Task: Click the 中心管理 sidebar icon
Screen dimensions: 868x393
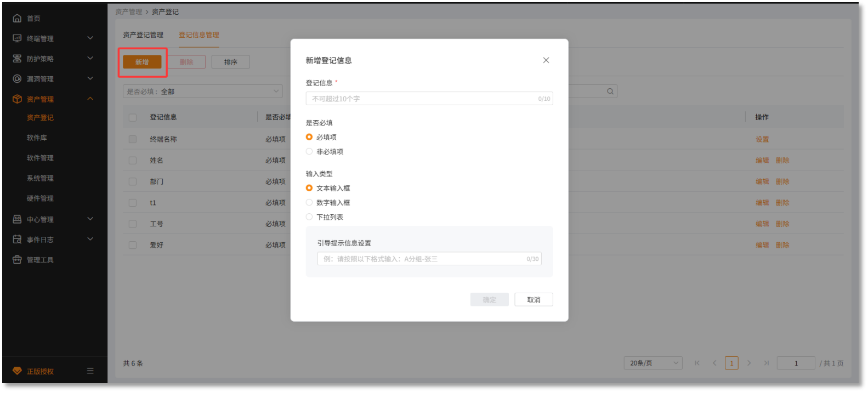Action: pos(17,219)
